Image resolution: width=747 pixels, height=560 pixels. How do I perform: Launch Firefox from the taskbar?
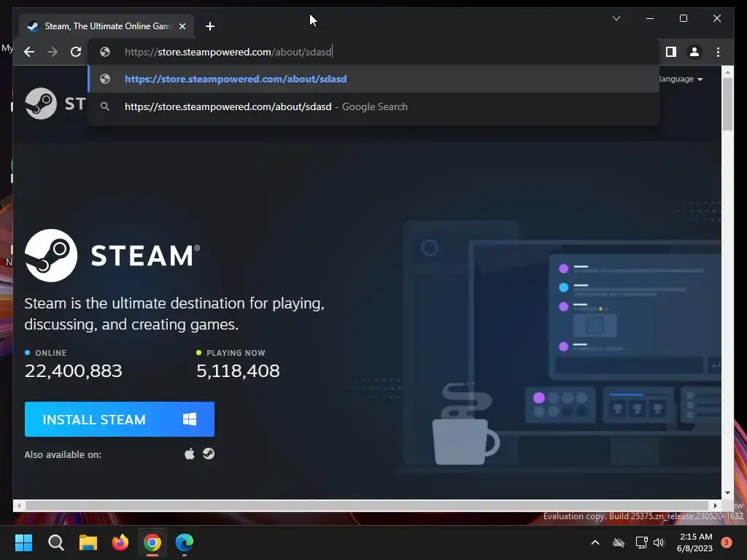pyautogui.click(x=120, y=542)
